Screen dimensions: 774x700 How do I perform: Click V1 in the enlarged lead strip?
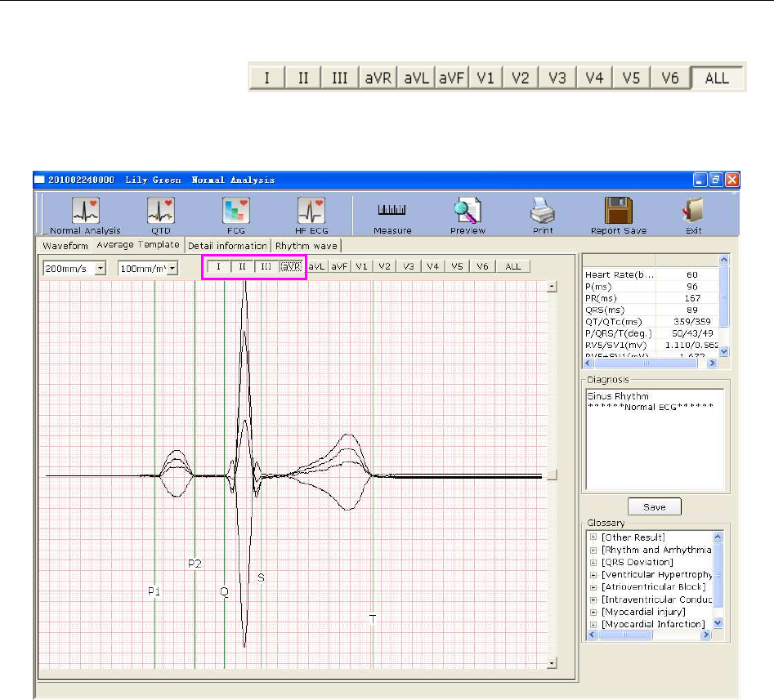(x=485, y=78)
